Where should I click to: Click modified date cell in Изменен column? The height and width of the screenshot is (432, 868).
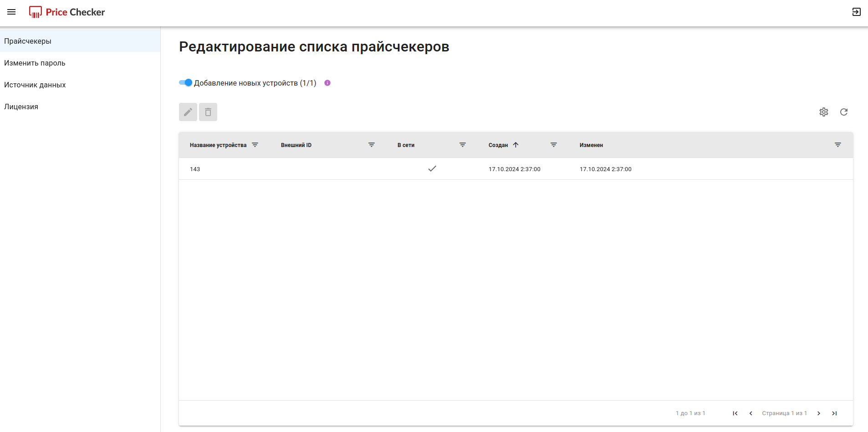(x=606, y=169)
